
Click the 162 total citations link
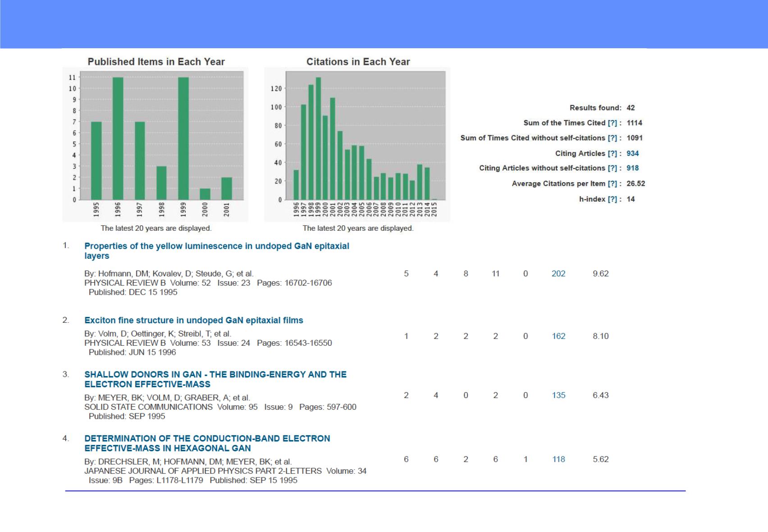tap(558, 336)
